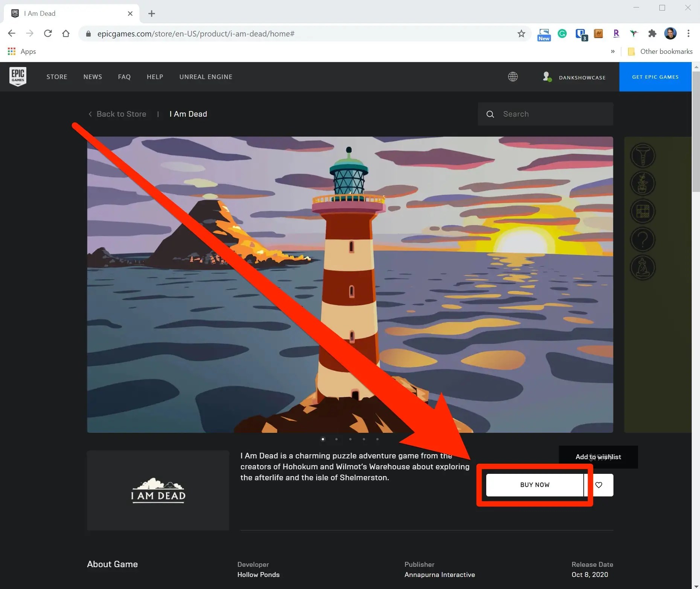The width and height of the screenshot is (700, 589).
Task: Show the fifth carousel slide dot
Action: click(377, 439)
